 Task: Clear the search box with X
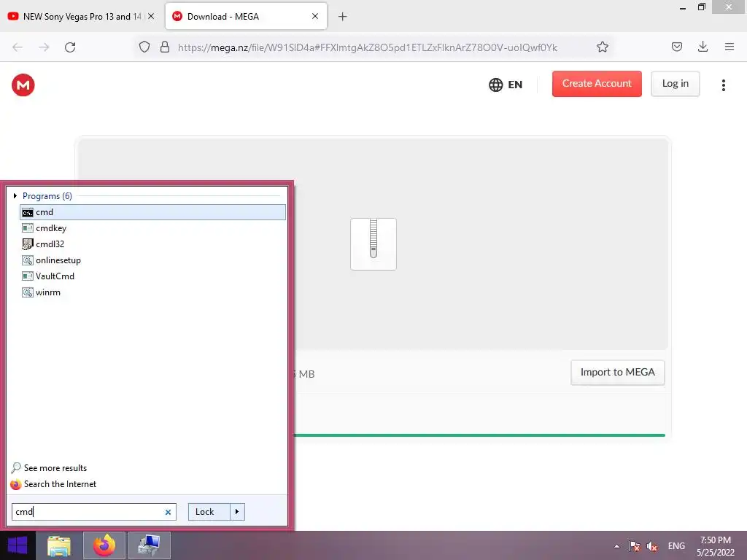point(168,513)
